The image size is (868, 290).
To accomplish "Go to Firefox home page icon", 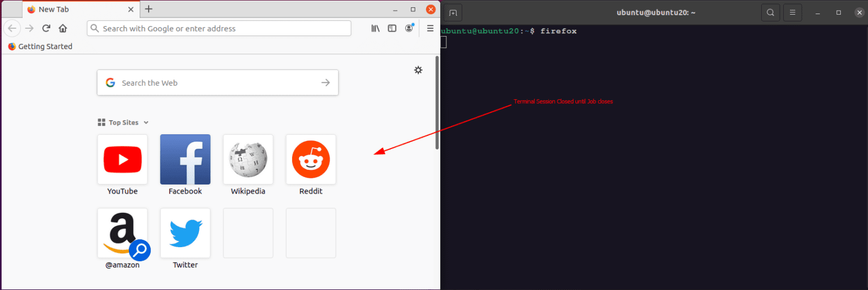I will (x=63, y=28).
